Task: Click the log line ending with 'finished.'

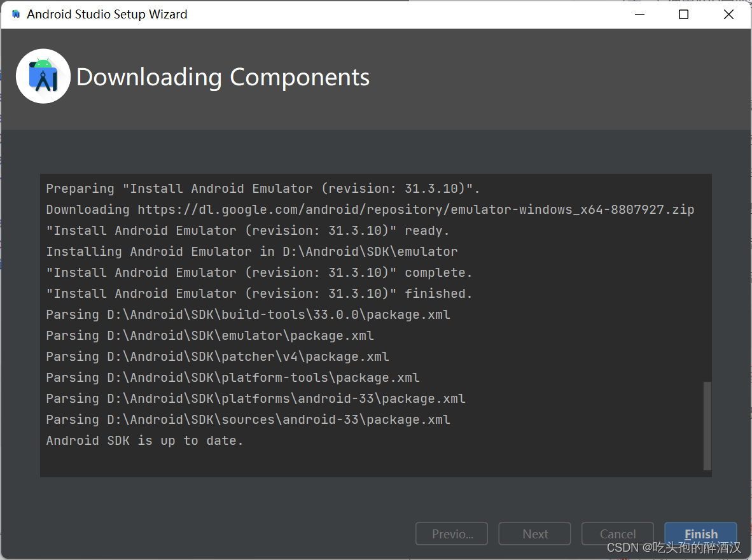Action: (x=259, y=293)
